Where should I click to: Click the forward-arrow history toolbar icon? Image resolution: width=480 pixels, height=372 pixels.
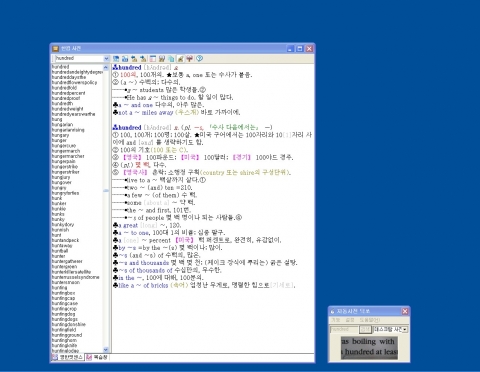tap(143, 59)
